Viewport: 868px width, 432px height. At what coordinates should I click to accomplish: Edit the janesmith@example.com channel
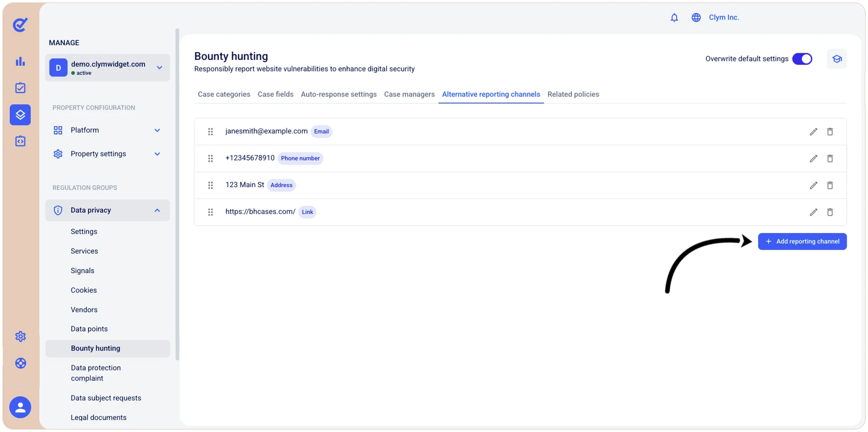click(x=814, y=132)
